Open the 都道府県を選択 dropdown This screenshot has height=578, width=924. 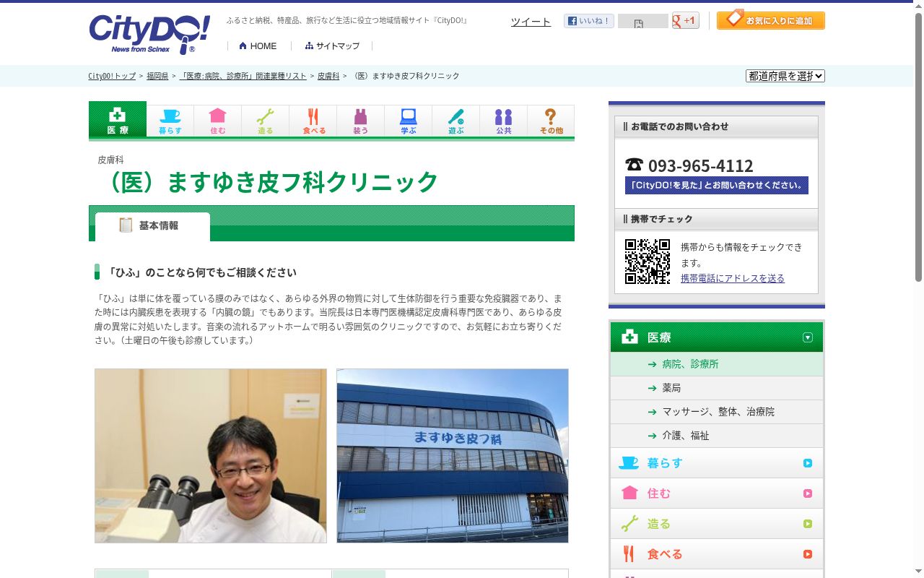coord(785,76)
